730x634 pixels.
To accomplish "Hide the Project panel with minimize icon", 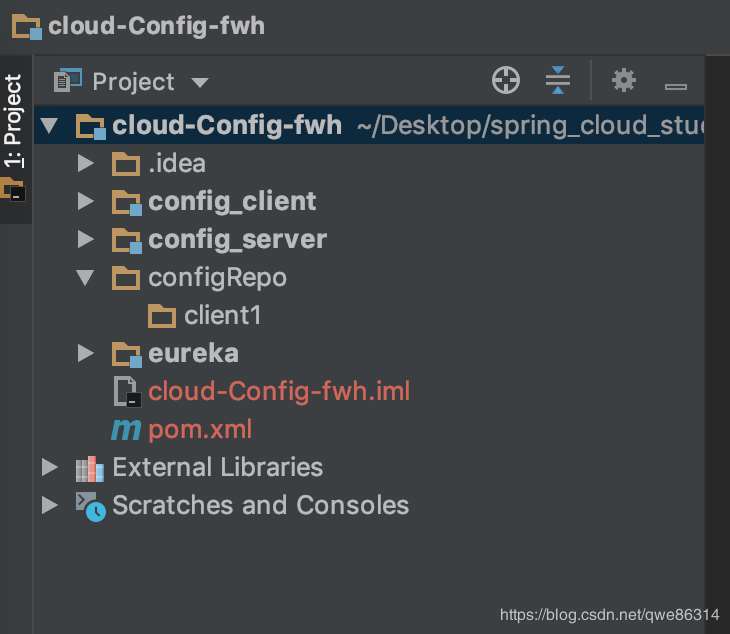I will point(676,84).
